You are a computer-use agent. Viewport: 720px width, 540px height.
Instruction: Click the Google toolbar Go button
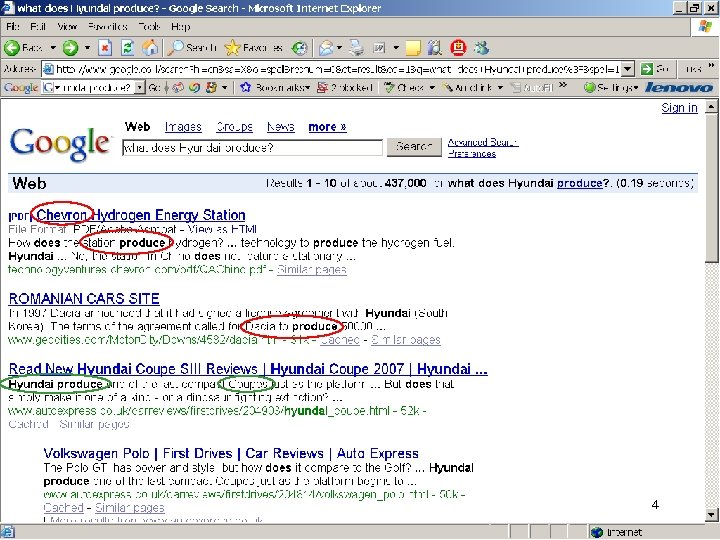(x=154, y=87)
